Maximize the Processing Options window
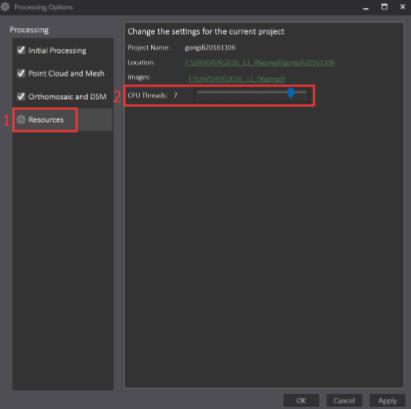The height and width of the screenshot is (409, 411). tap(384, 7)
